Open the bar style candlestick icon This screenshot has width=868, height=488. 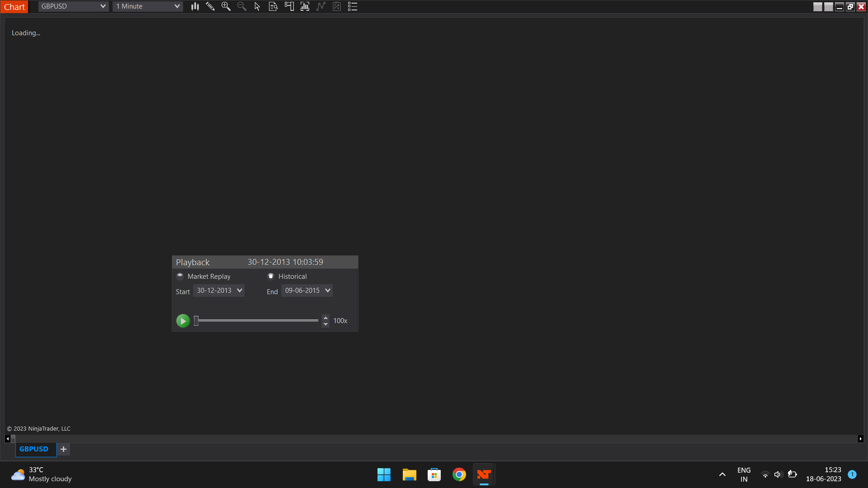[195, 6]
